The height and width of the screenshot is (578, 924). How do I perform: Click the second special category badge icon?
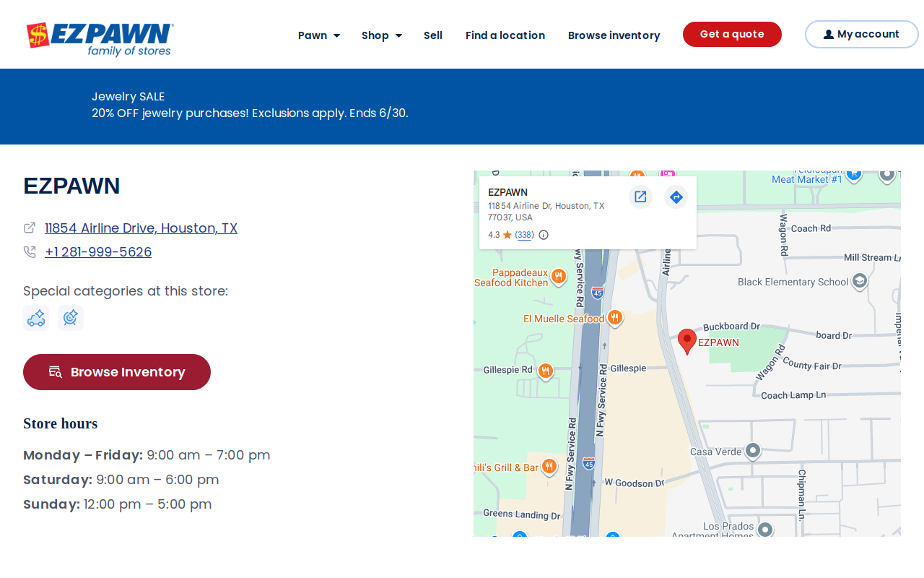point(71,318)
